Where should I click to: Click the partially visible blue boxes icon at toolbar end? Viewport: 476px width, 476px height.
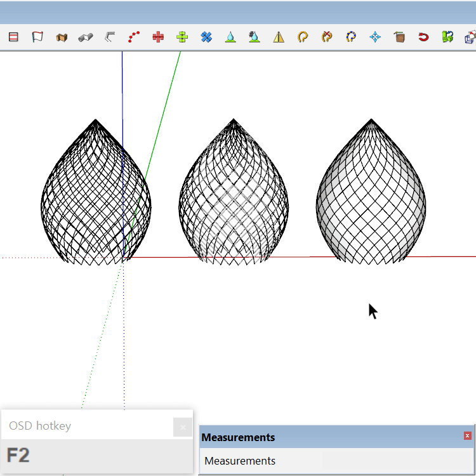point(470,37)
